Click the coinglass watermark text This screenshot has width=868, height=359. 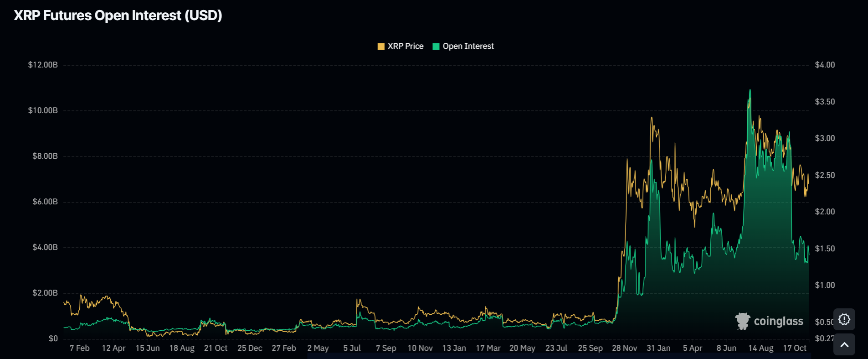[x=778, y=322]
